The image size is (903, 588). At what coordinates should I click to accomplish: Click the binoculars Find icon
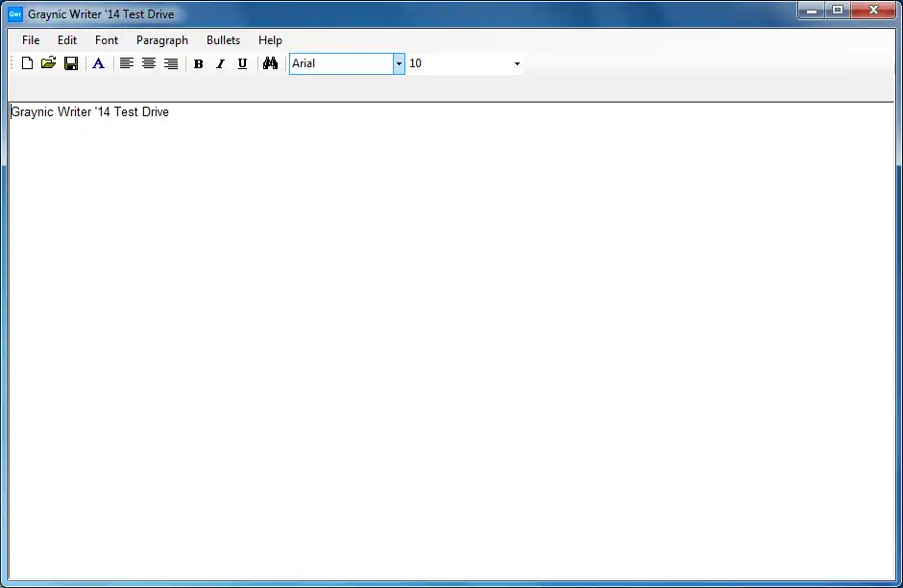270,63
